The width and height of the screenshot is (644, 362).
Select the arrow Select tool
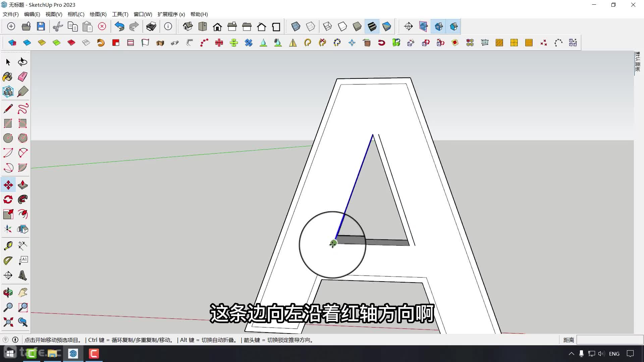[x=8, y=62]
